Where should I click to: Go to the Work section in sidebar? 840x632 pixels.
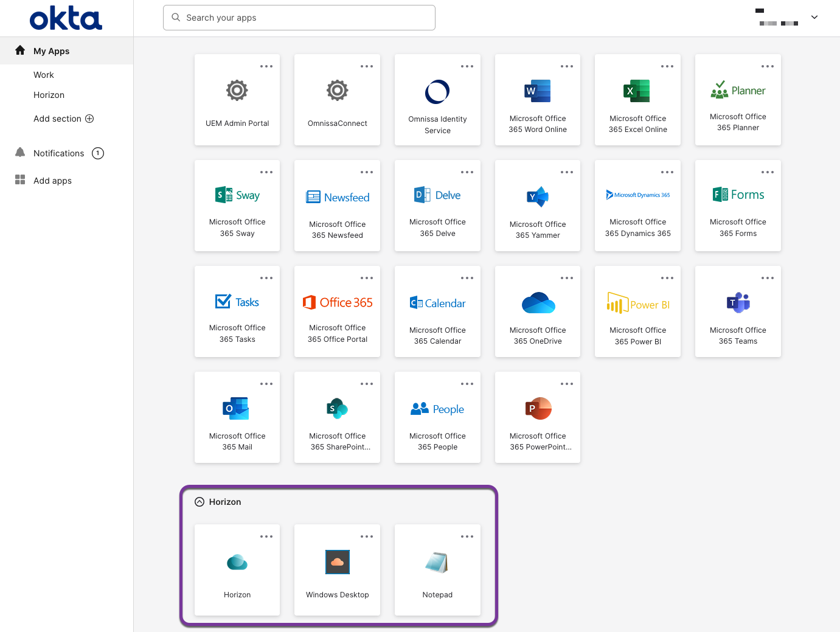coord(44,75)
